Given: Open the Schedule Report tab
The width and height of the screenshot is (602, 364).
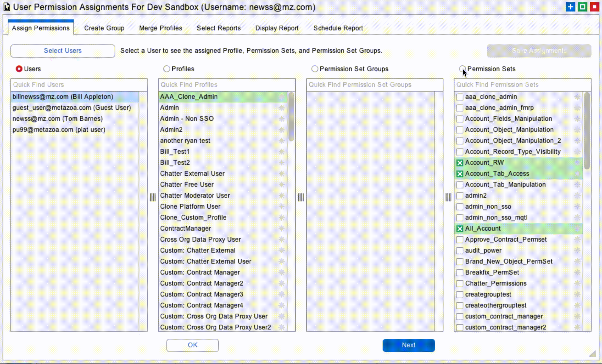Looking at the screenshot, I should point(338,28).
